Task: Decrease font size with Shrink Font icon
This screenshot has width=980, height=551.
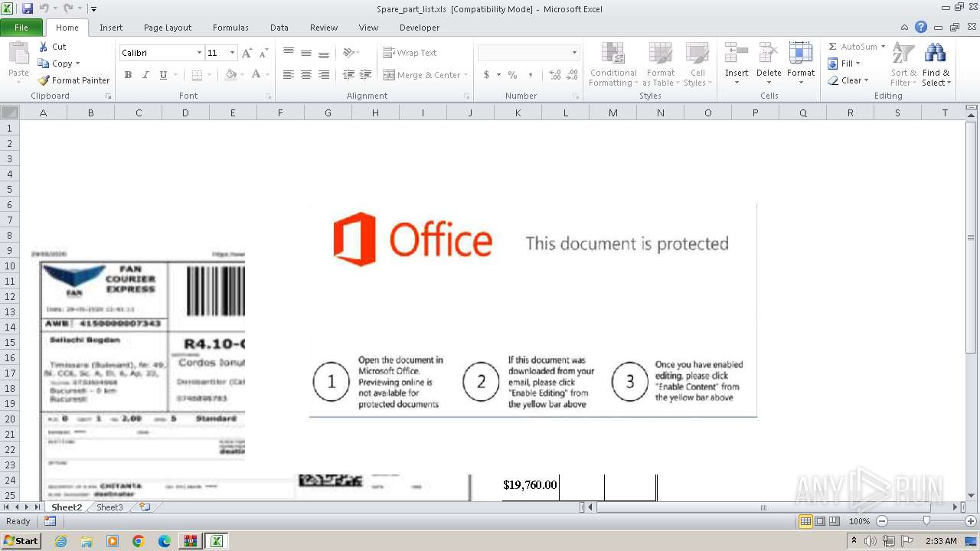Action: (x=263, y=53)
